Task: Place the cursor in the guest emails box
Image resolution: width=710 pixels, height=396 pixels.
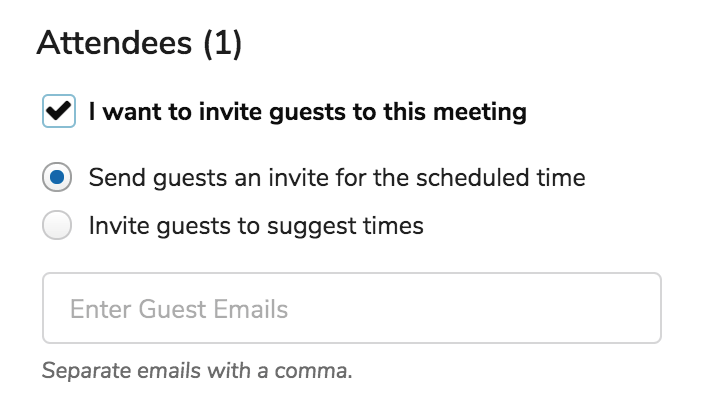Action: pyautogui.click(x=352, y=308)
